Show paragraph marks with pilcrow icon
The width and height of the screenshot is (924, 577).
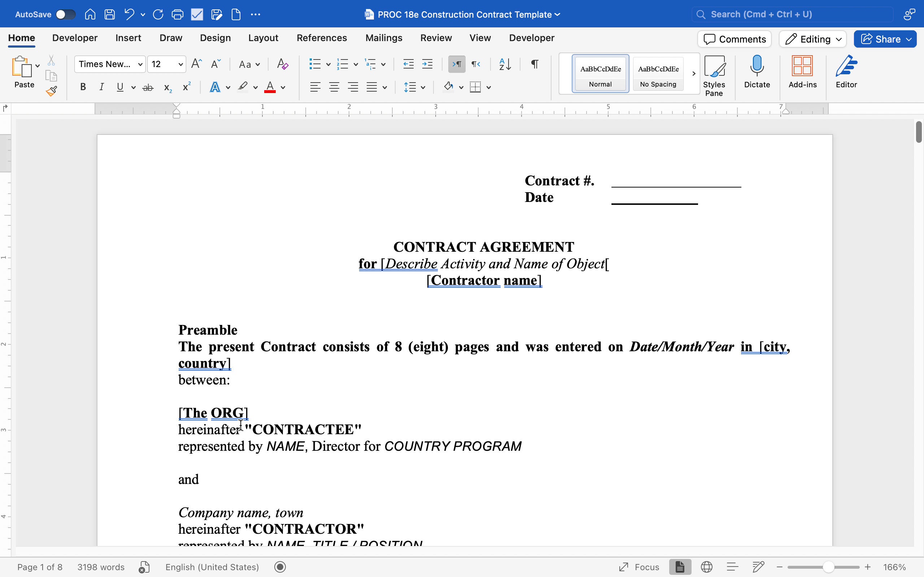point(535,64)
